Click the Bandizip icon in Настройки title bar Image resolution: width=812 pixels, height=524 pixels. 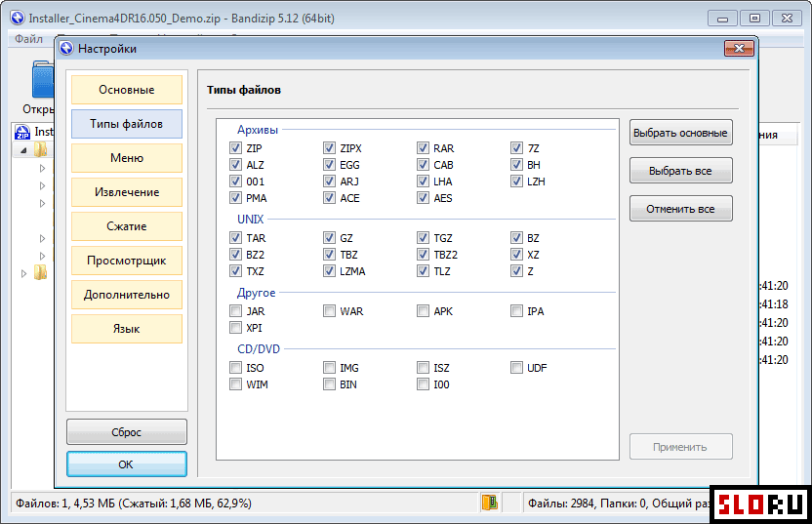[66, 49]
